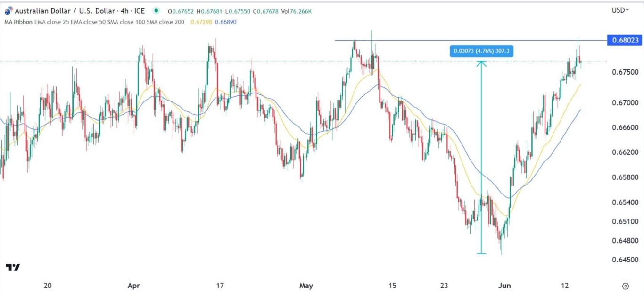
Task: Click the 0.64500 price axis level
Action: pos(625,260)
